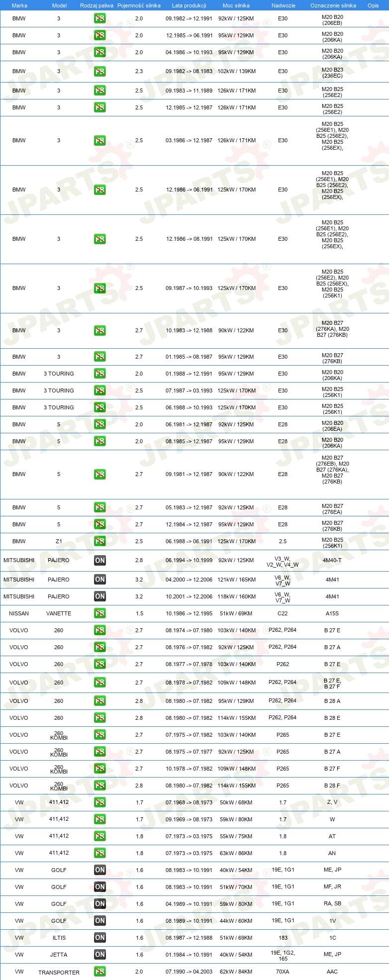
Task: Click the 63kW / 86KM power cell
Action: (236, 853)
